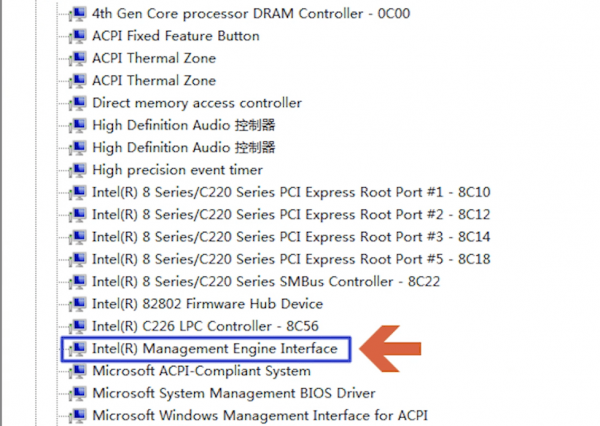Click the icon of Intel(R) C226 LPC Controller - 8C56
The height and width of the screenshot is (426, 600).
click(x=78, y=326)
